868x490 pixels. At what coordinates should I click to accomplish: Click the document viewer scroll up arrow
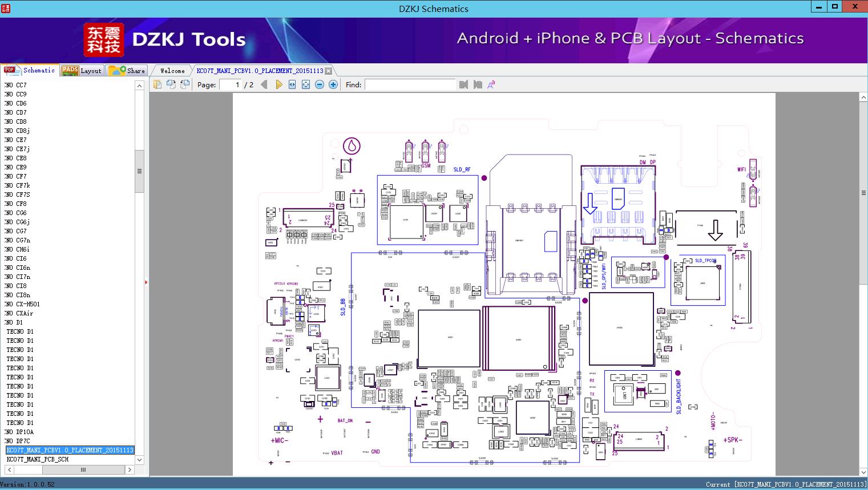tap(863, 98)
